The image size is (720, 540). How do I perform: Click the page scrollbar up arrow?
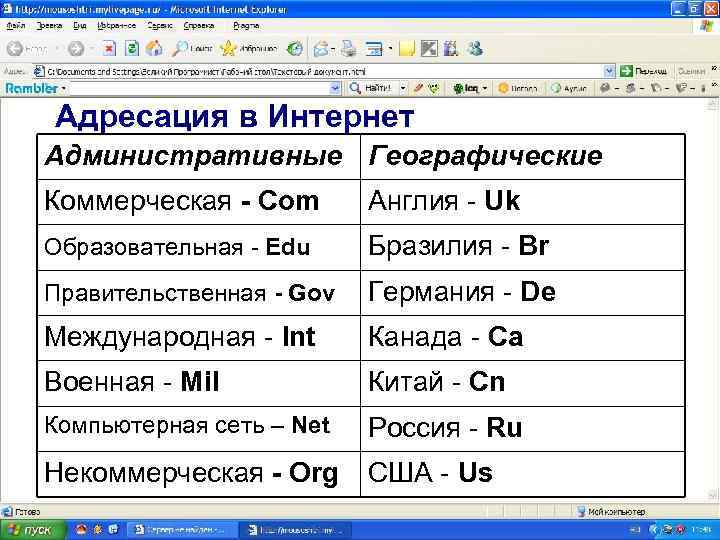point(713,105)
